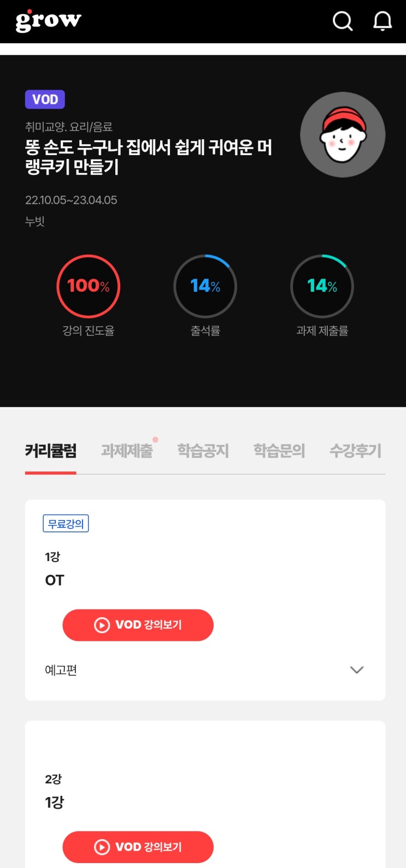Watch 2강 via VOD 강의보기 button
The height and width of the screenshot is (868, 406).
[x=138, y=847]
